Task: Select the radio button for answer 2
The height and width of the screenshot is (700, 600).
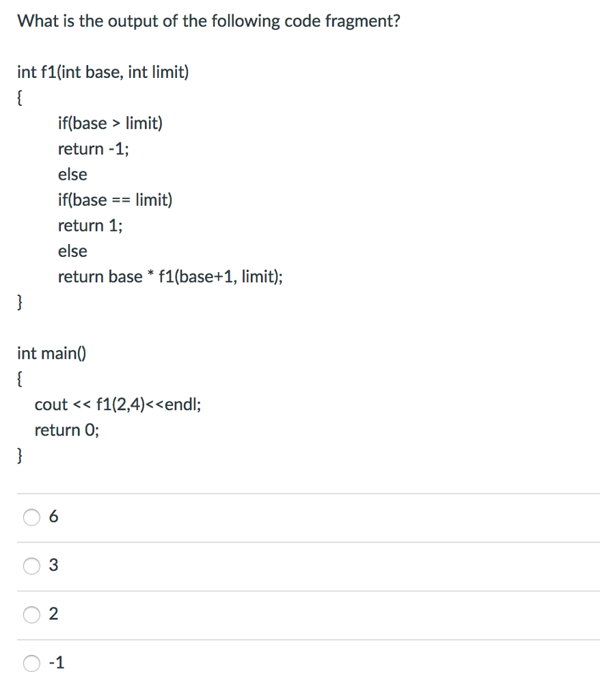Action: [x=31, y=615]
